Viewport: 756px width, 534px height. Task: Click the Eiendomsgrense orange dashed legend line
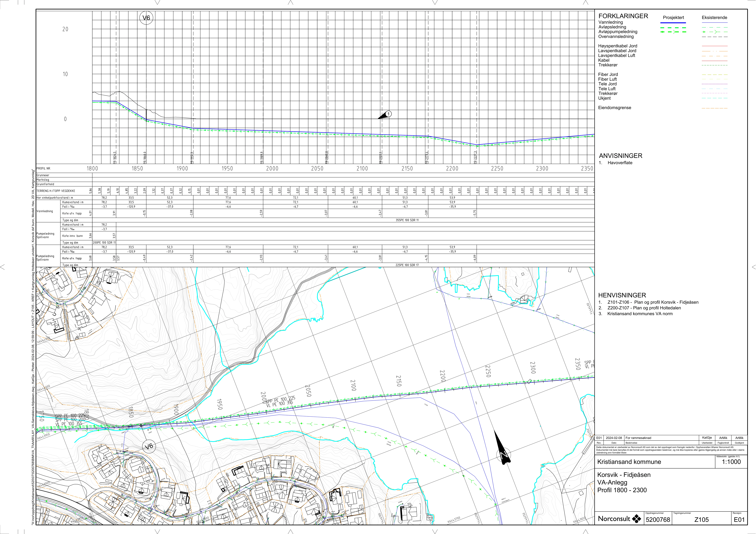point(714,108)
